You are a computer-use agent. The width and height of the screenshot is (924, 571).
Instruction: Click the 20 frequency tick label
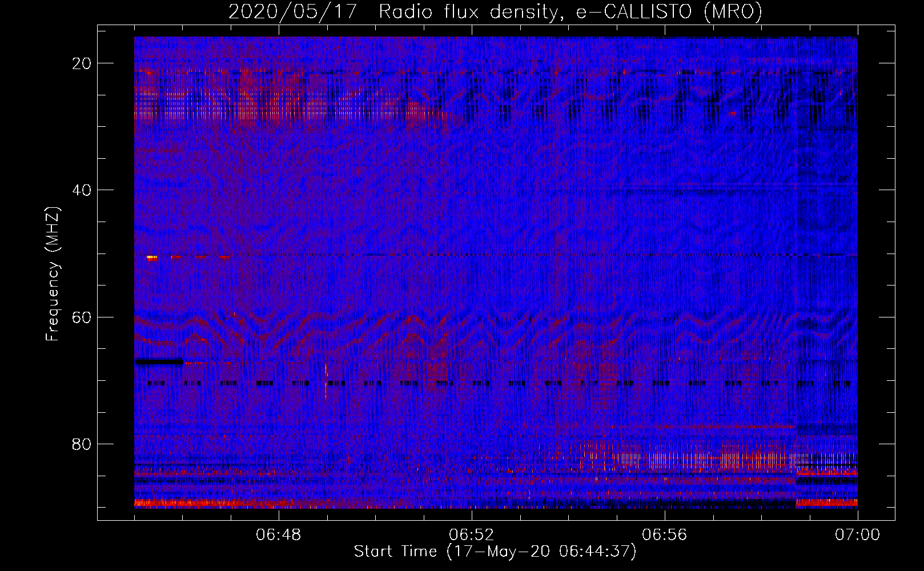82,63
